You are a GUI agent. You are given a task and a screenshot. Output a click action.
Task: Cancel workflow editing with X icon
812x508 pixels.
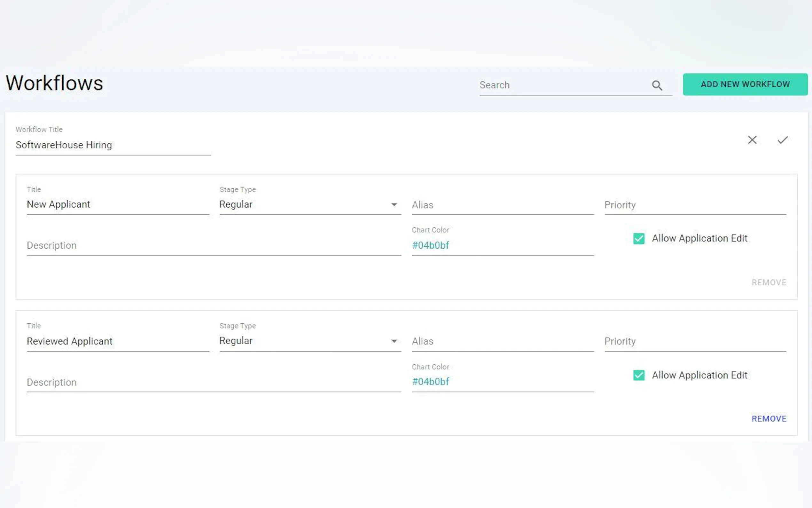click(752, 140)
